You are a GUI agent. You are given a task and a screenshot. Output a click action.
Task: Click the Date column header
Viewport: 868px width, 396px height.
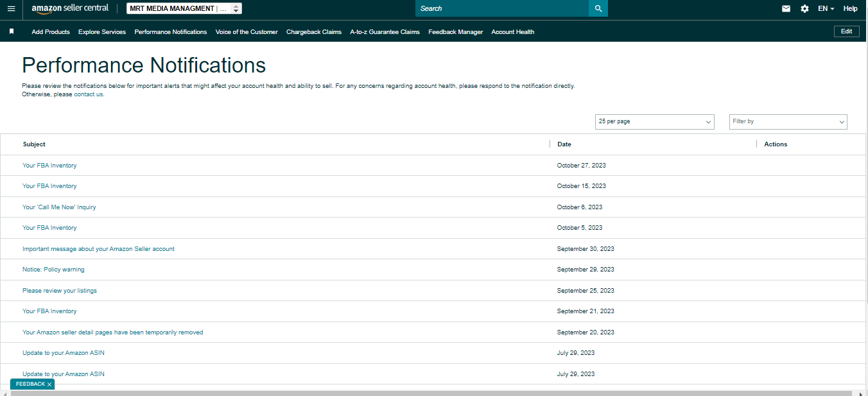564,144
